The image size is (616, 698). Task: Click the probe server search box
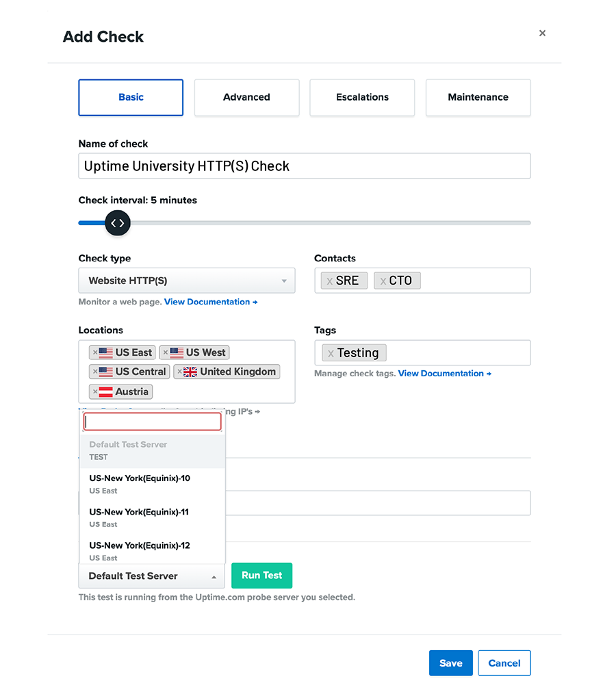click(x=152, y=422)
